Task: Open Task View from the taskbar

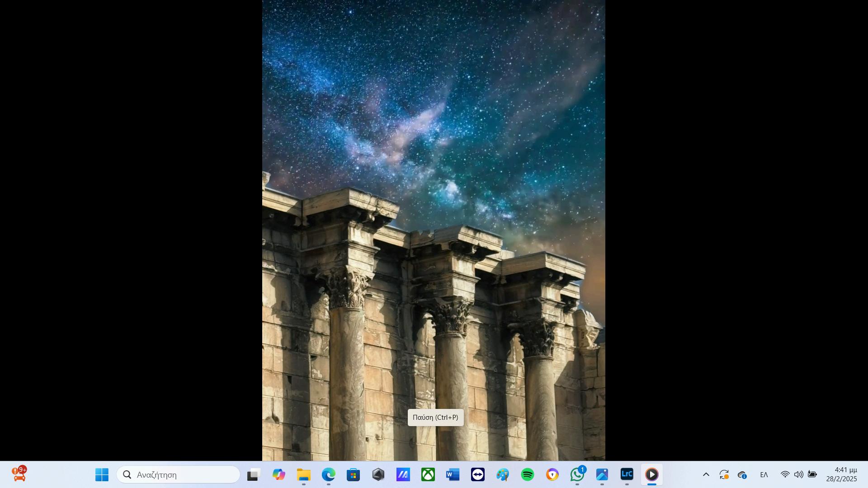Action: (x=254, y=474)
